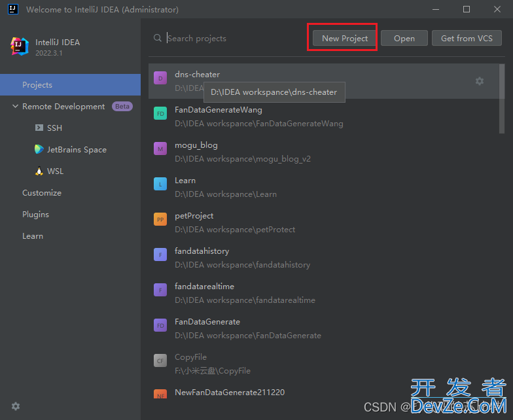513x420 pixels.
Task: Click the JetBrains Space logo icon
Action: 39,149
